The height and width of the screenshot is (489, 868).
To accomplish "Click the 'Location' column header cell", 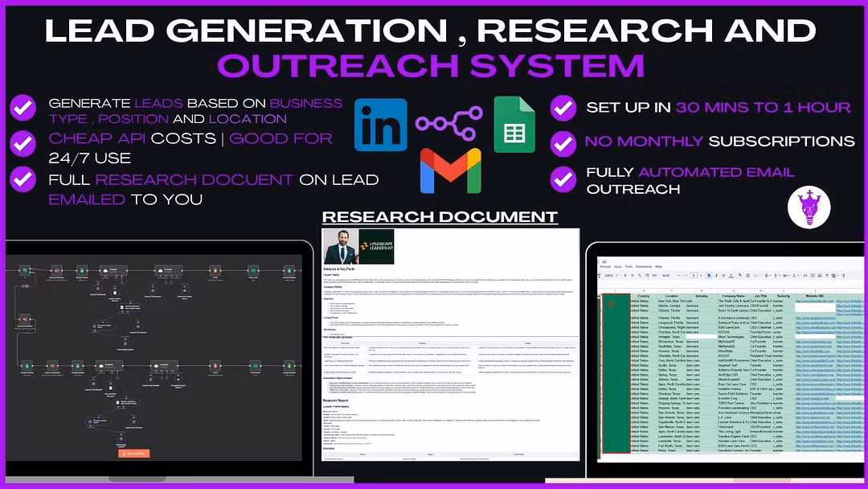I will [x=671, y=296].
